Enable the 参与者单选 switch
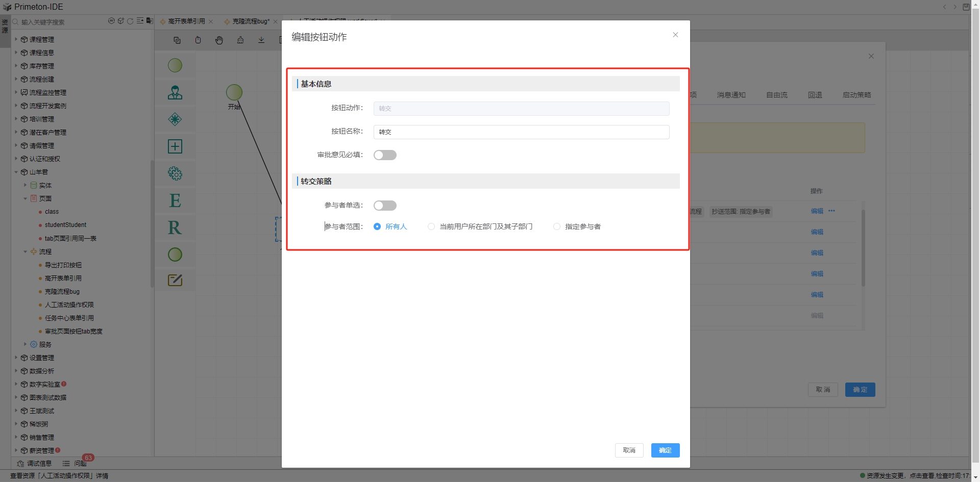Image resolution: width=980 pixels, height=482 pixels. pyautogui.click(x=385, y=206)
